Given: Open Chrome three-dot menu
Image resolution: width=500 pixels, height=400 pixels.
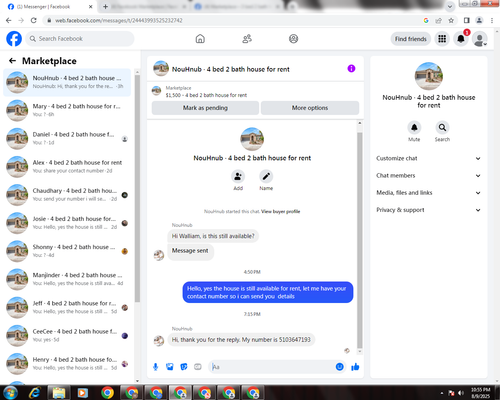Looking at the screenshot, I should [492, 20].
